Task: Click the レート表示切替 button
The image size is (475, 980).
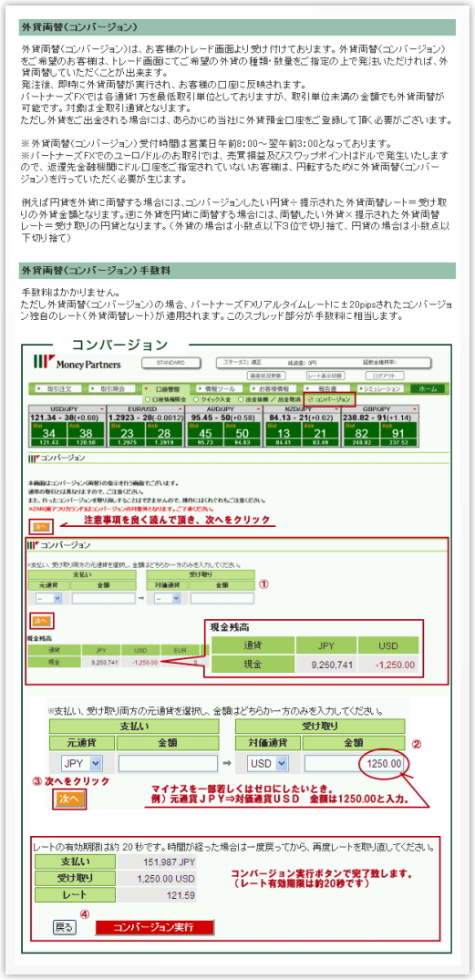Action: point(325,376)
